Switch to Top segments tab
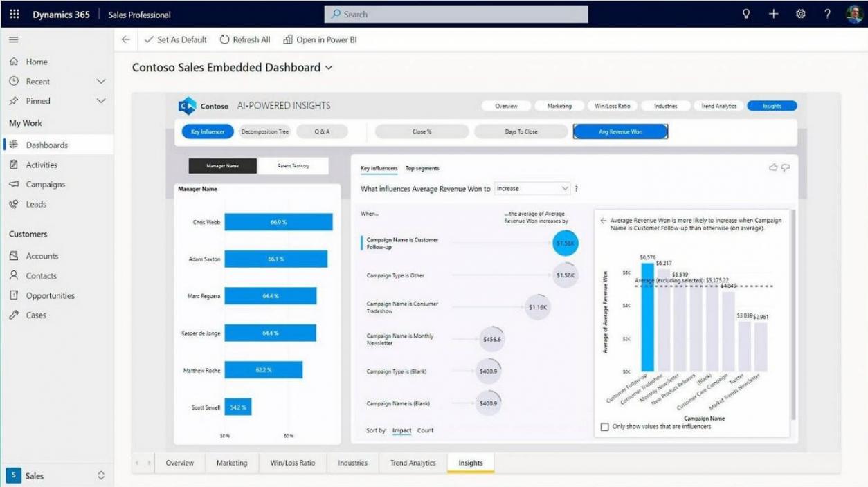Image resolution: width=868 pixels, height=487 pixels. pos(422,168)
